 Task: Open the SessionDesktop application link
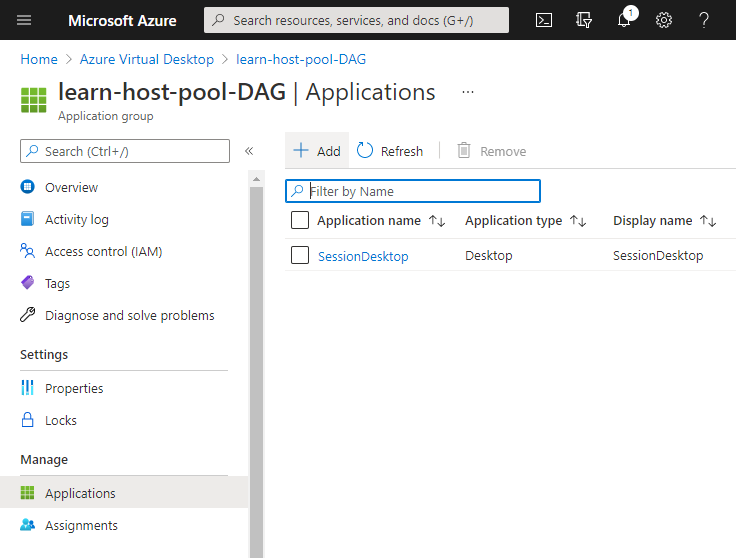363,256
